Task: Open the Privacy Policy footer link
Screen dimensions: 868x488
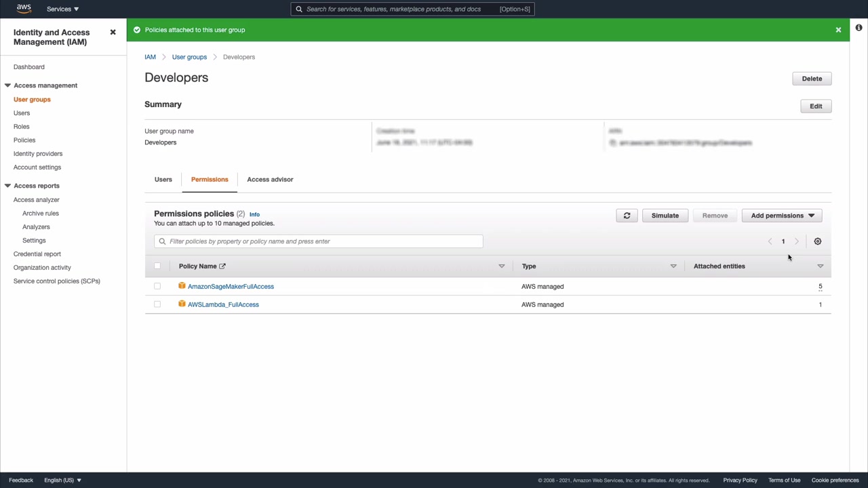Action: 740,480
